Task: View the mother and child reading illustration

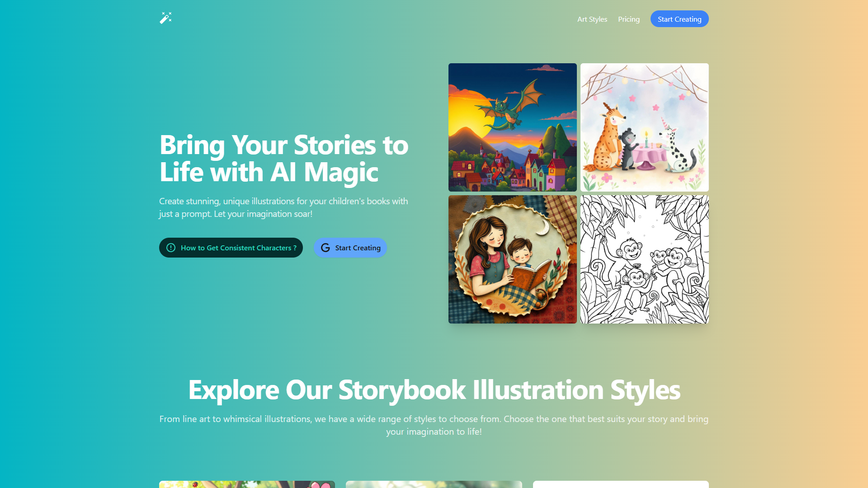Action: click(x=513, y=259)
